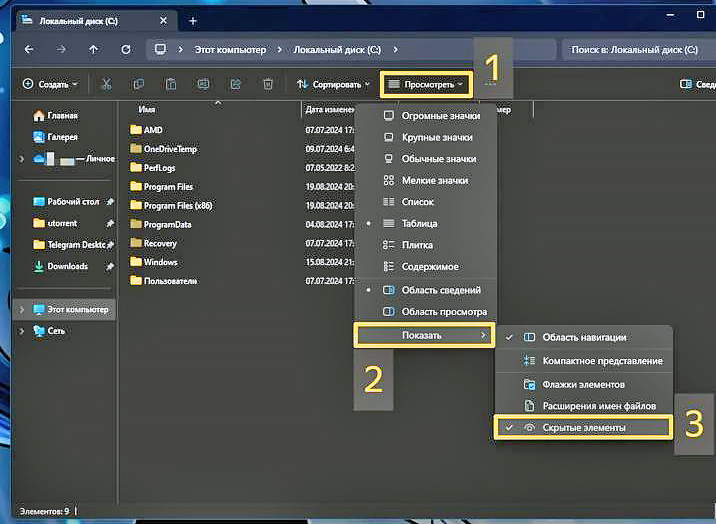Open the Create dropdown (Создать)
The height and width of the screenshot is (524, 716).
[50, 85]
